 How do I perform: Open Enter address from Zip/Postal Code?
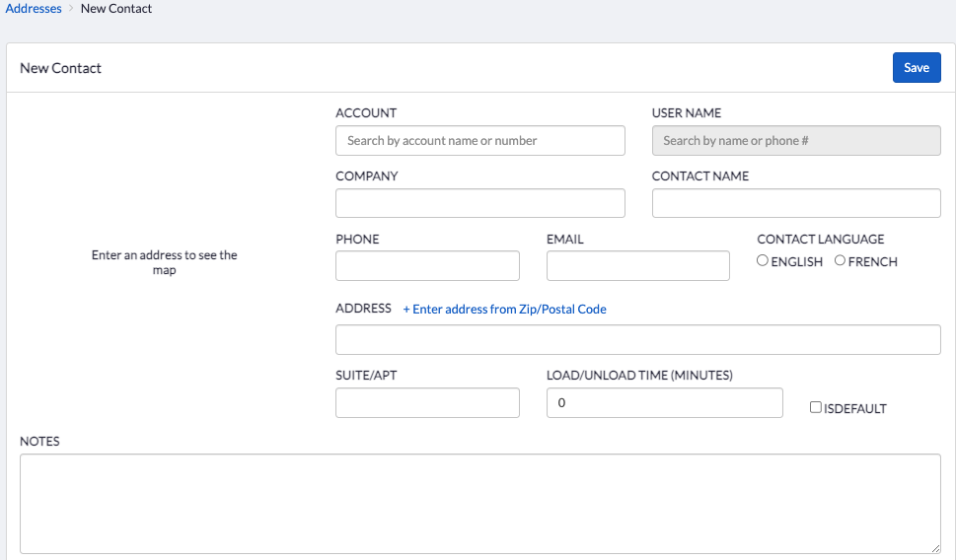click(504, 310)
